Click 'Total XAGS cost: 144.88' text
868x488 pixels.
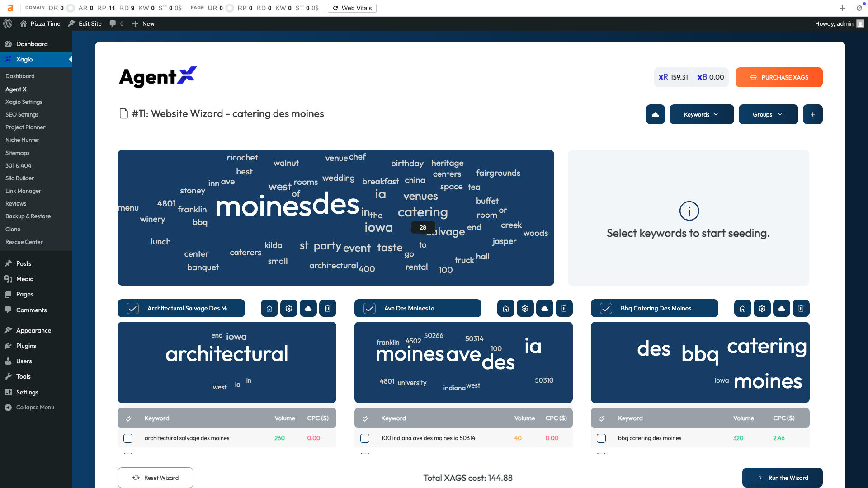[x=468, y=478]
